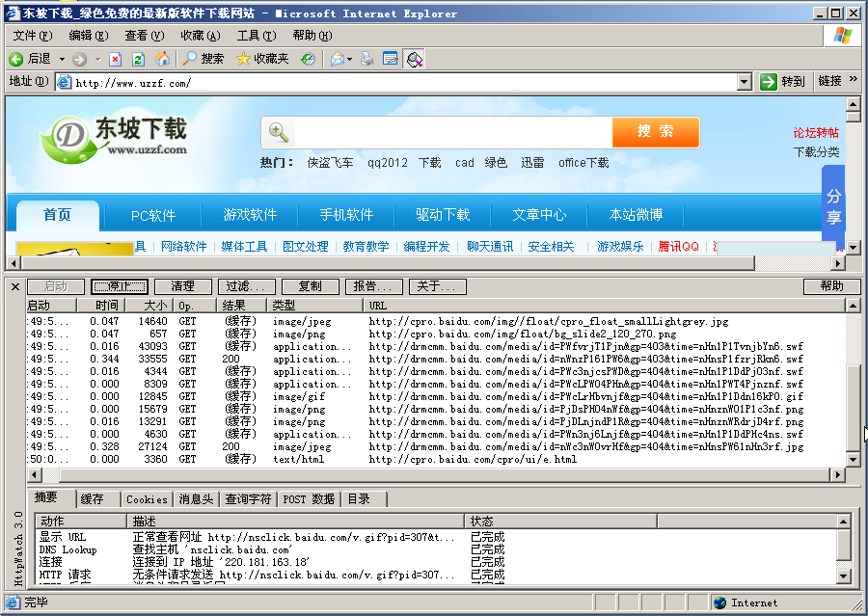The image size is (868, 616).
Task: Click the green Back arrow icon
Action: coord(16,59)
